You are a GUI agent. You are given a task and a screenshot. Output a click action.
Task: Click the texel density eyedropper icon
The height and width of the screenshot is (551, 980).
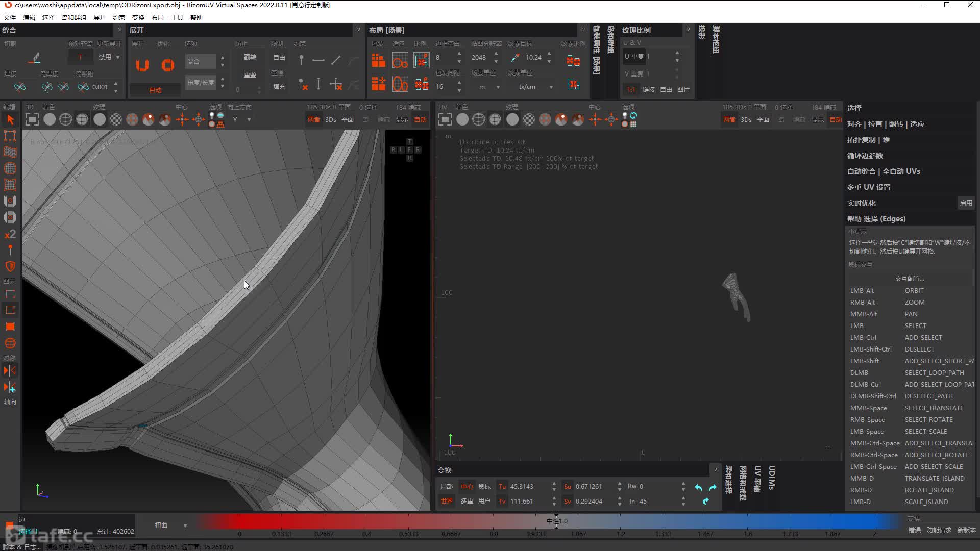click(515, 58)
